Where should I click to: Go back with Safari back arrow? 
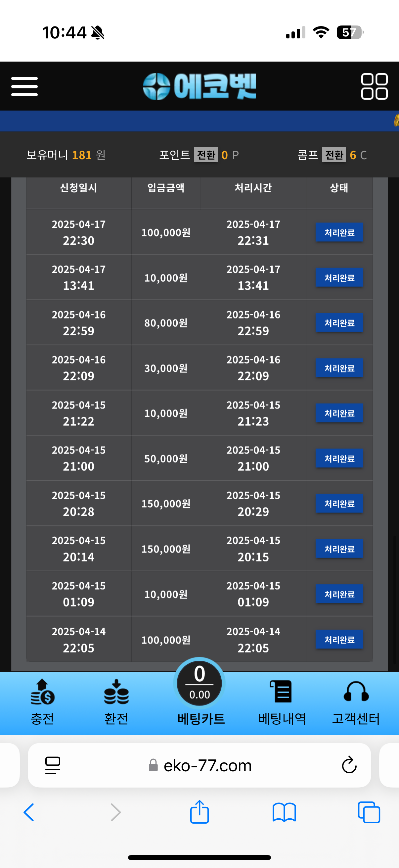tap(29, 812)
